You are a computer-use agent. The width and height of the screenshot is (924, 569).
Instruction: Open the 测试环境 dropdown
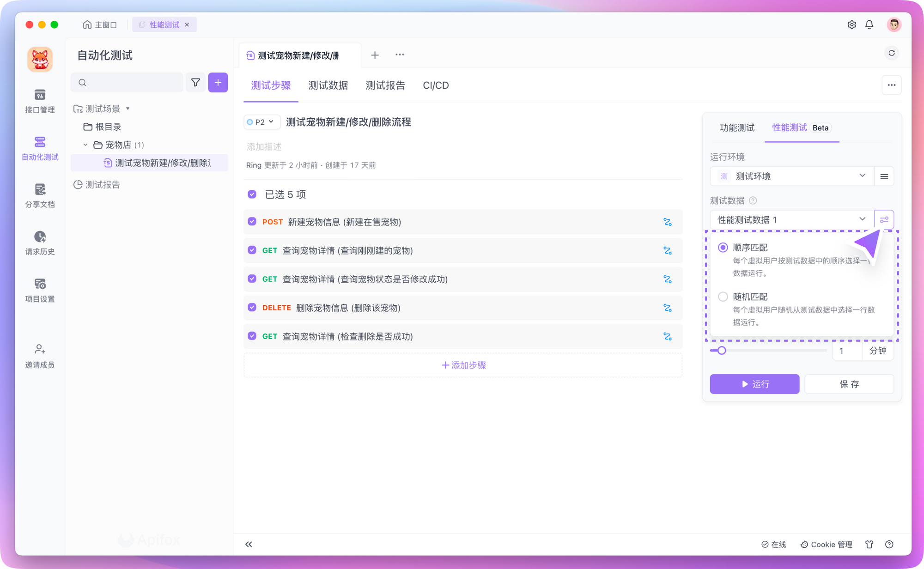[x=792, y=176]
